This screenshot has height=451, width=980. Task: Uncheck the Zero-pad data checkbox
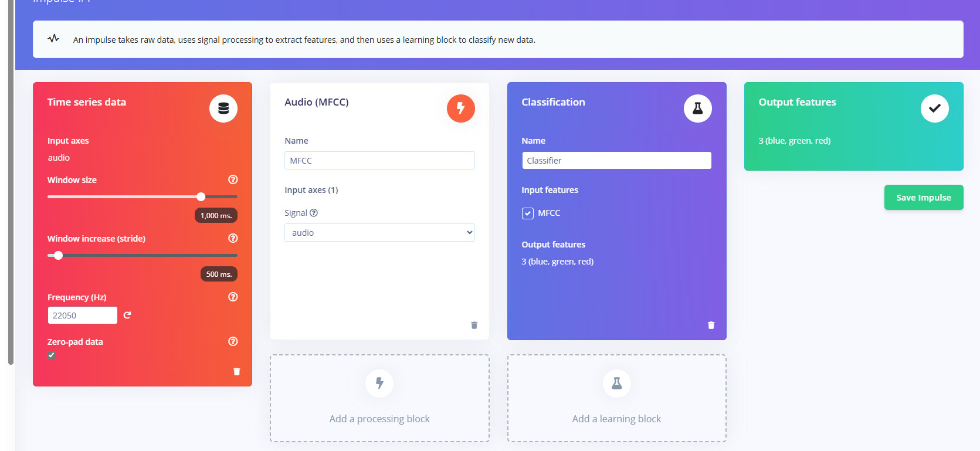tap(52, 355)
